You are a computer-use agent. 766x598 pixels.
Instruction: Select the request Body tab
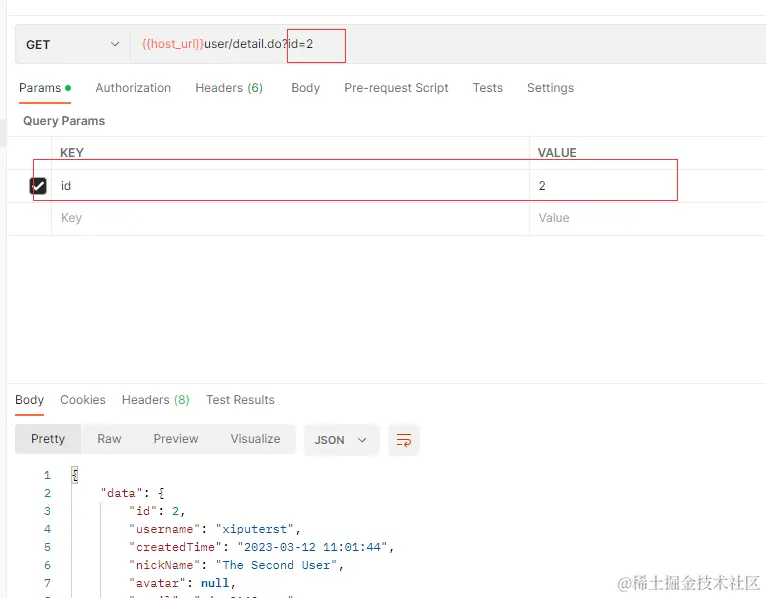click(305, 88)
